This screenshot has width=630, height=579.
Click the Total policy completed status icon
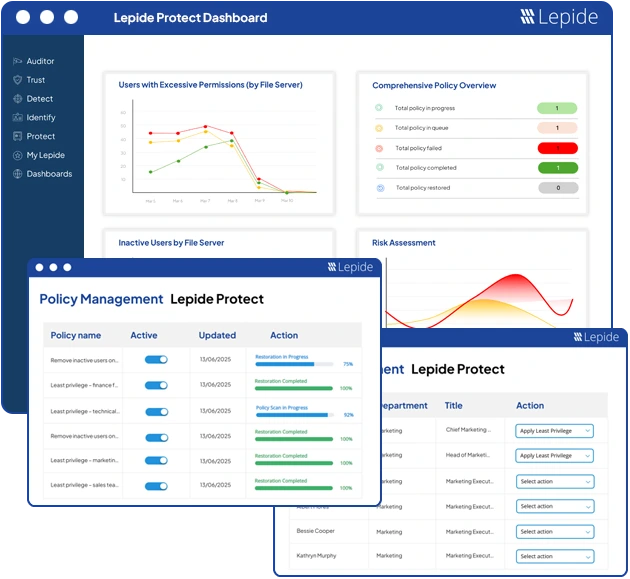[380, 167]
